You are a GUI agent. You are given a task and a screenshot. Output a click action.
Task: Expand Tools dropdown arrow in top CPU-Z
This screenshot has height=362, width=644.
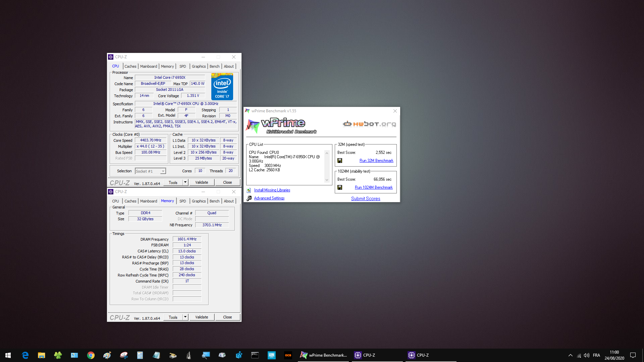(x=185, y=182)
